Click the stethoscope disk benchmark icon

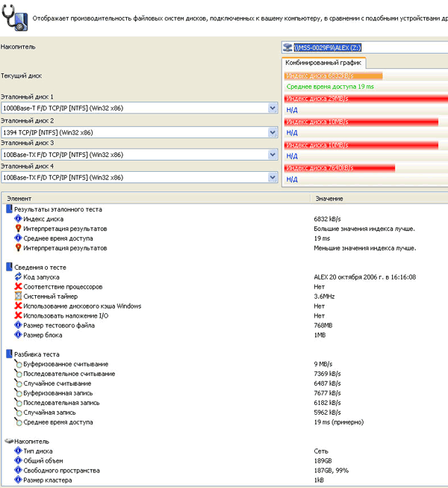coord(15,17)
